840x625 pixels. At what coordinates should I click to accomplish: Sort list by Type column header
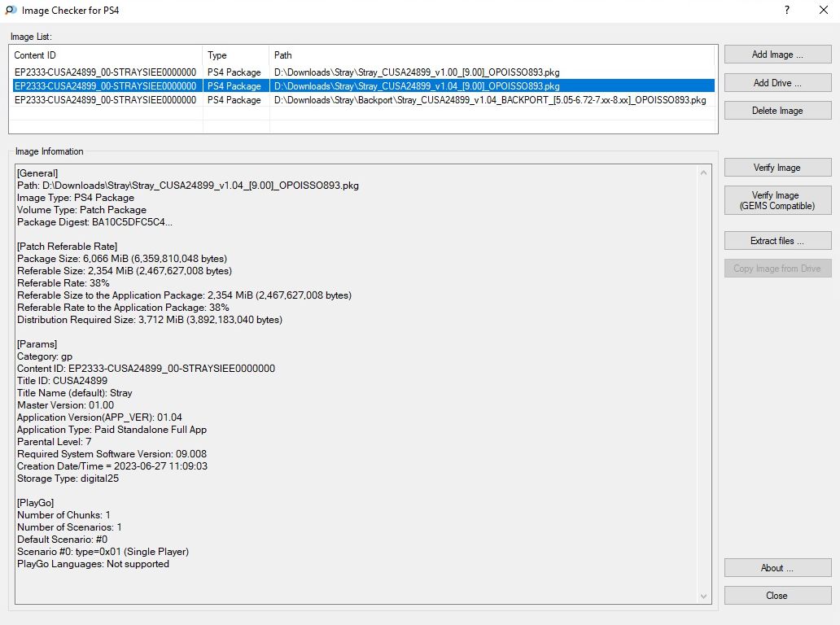coord(236,55)
